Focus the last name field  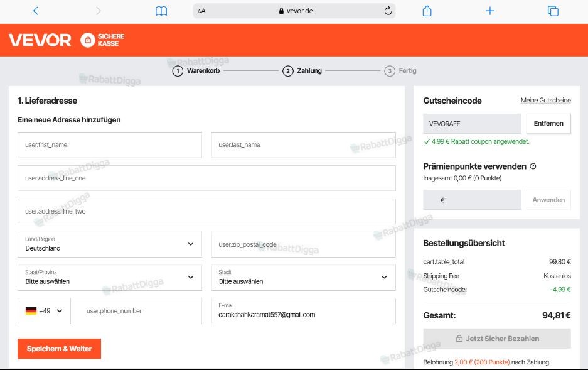[x=303, y=145]
